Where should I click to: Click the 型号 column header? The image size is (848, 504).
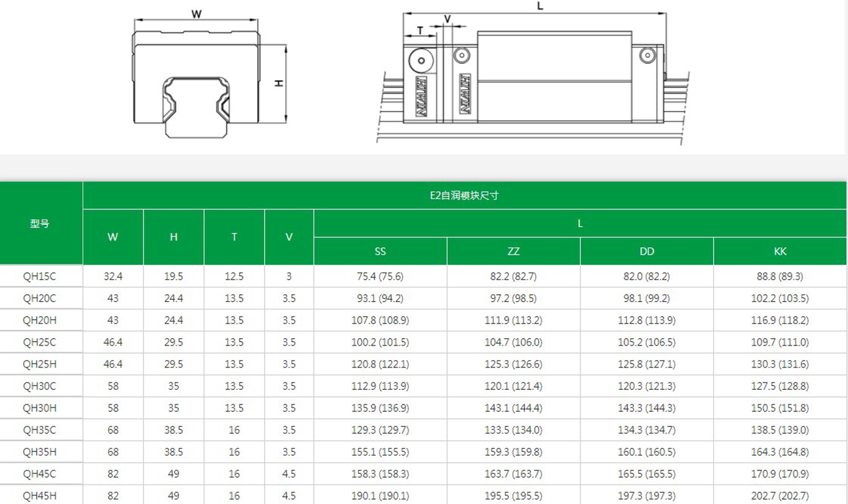click(40, 223)
